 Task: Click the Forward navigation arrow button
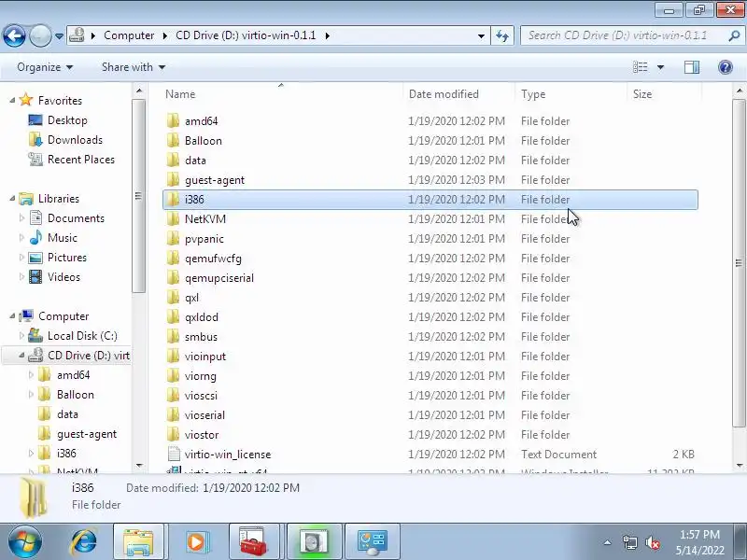[x=40, y=35]
